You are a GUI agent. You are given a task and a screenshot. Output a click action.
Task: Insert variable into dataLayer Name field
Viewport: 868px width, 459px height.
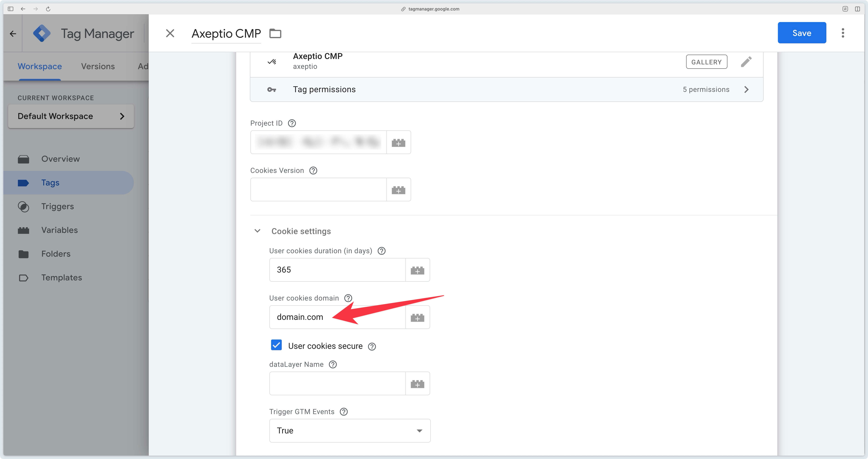(x=418, y=383)
